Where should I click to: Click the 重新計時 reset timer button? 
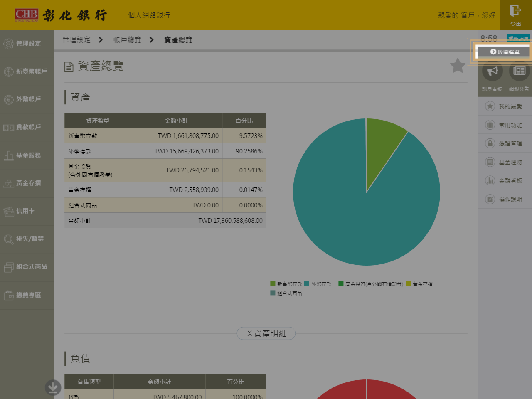coord(518,39)
